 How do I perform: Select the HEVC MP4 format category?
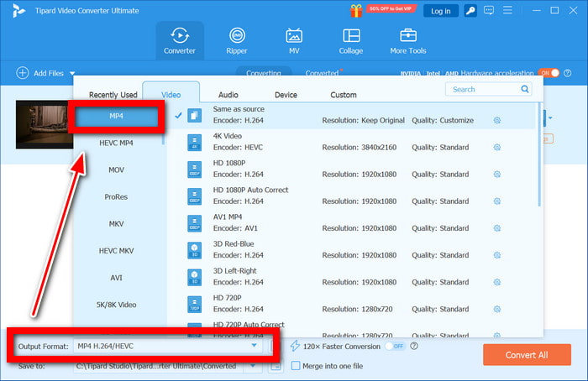[116, 143]
